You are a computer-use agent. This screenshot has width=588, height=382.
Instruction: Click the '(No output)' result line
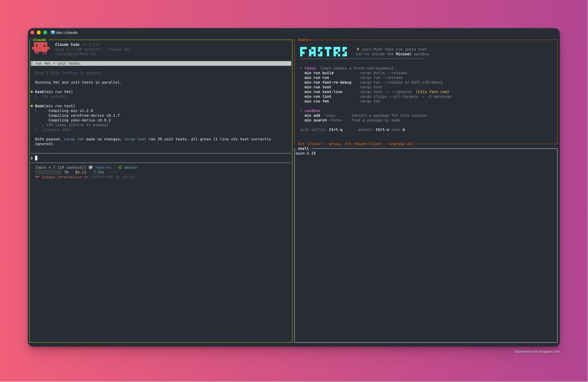click(54, 96)
